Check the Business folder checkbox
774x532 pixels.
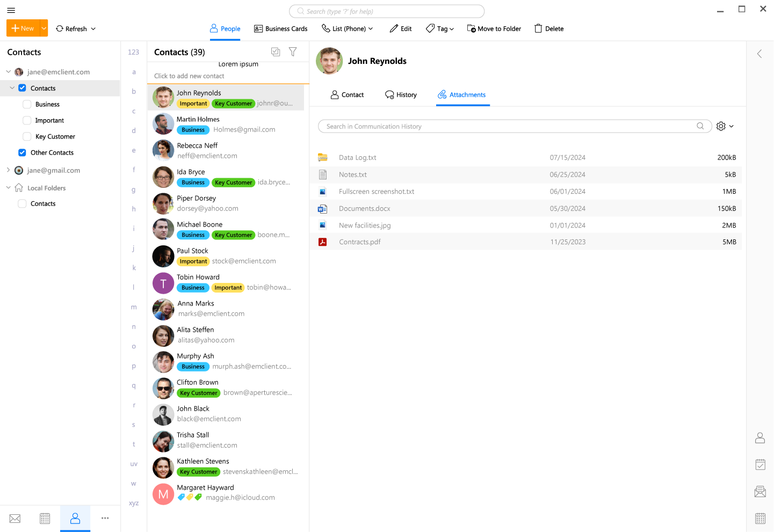(27, 105)
